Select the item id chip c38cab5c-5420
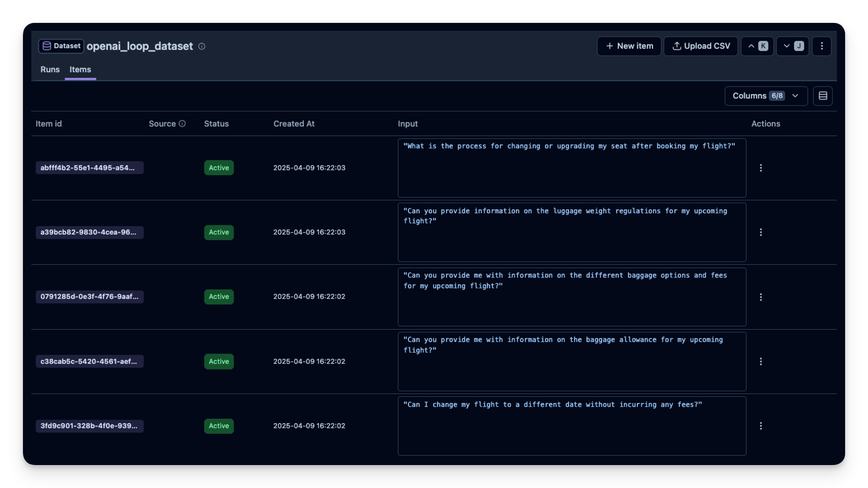868x488 pixels. [90, 361]
